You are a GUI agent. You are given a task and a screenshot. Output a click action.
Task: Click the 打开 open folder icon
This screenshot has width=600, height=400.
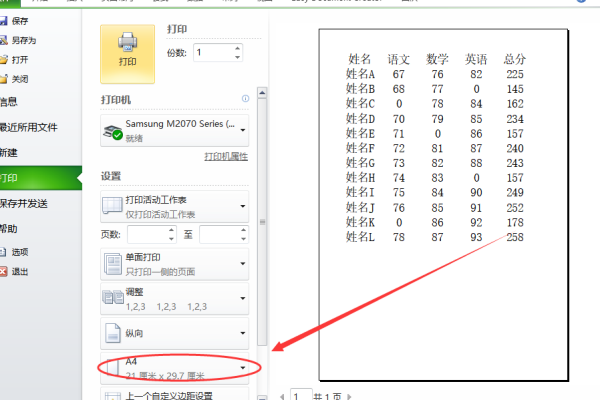[x=3, y=60]
